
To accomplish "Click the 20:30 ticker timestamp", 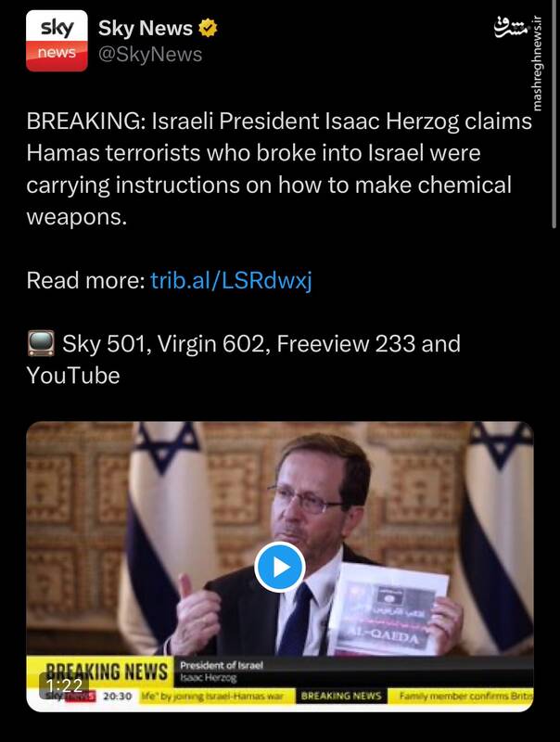I will [118, 697].
